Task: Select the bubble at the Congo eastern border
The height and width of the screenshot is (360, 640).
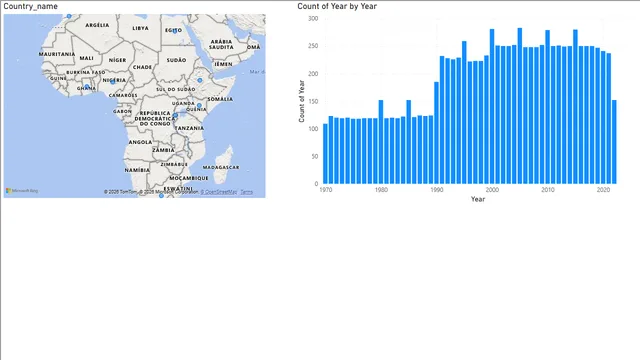Action: pos(176,116)
